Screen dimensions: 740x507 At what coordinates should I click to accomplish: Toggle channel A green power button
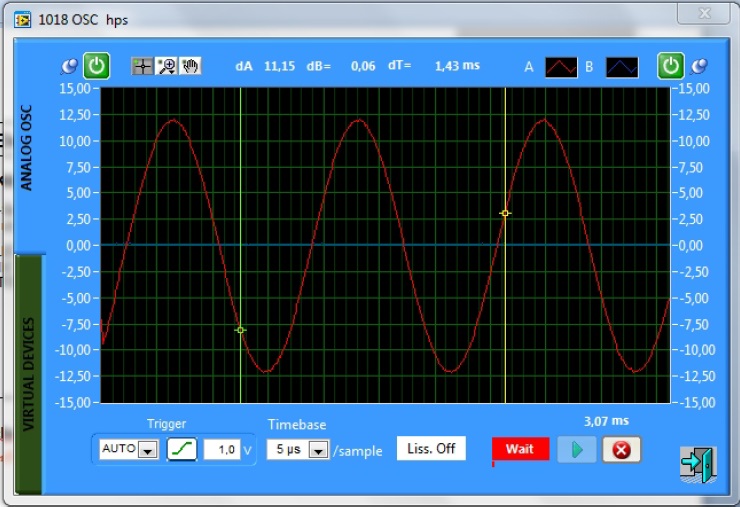[x=97, y=66]
